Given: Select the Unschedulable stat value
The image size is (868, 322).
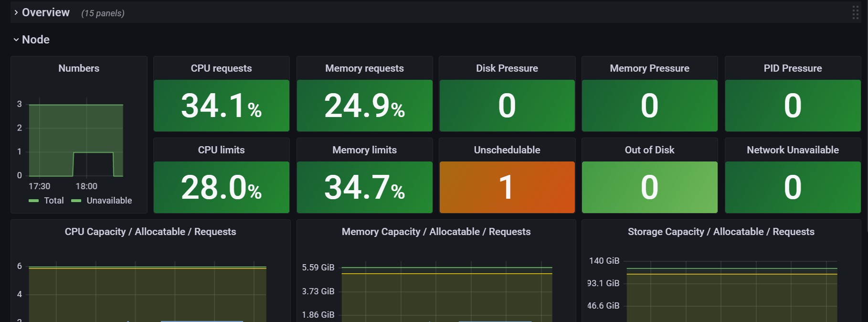Looking at the screenshot, I should click(x=507, y=187).
